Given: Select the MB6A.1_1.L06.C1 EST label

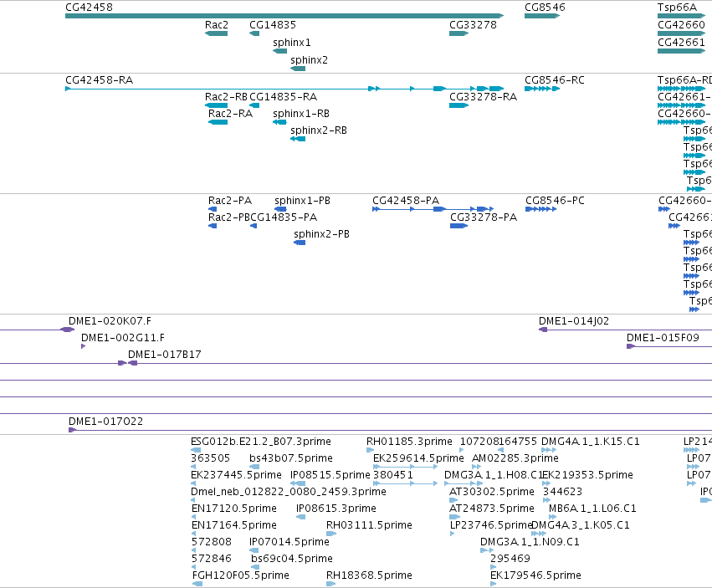Looking at the screenshot, I should 592,509.
